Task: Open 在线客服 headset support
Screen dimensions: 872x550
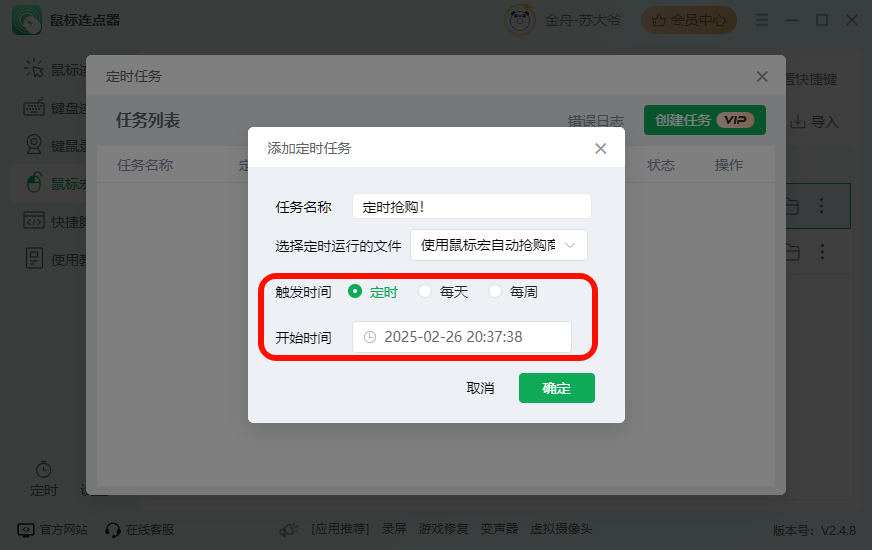Action: [x=140, y=529]
